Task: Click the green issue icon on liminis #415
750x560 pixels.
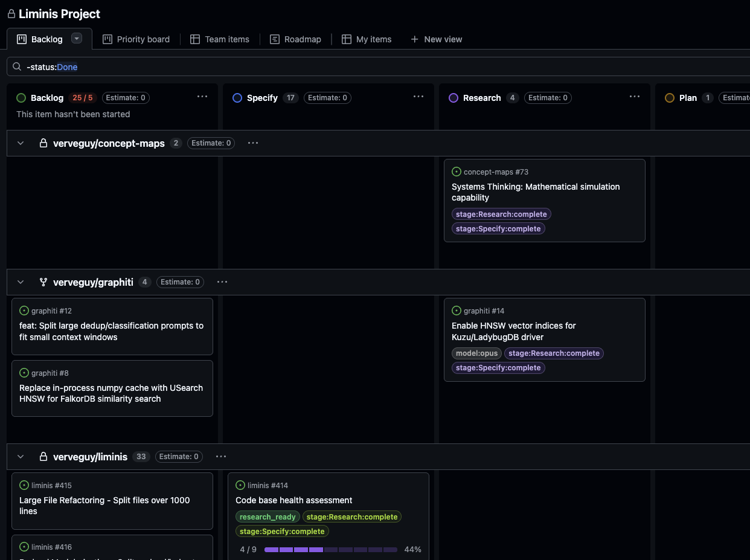Action: tap(24, 485)
